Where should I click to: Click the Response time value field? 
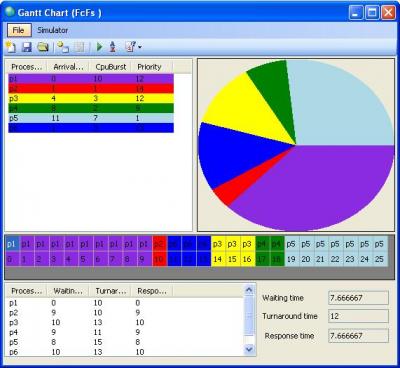(358, 336)
